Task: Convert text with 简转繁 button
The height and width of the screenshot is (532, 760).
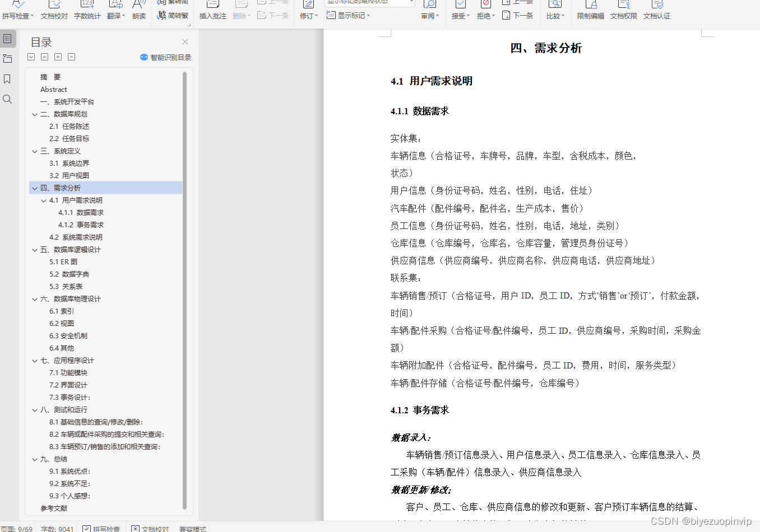Action: [x=173, y=16]
